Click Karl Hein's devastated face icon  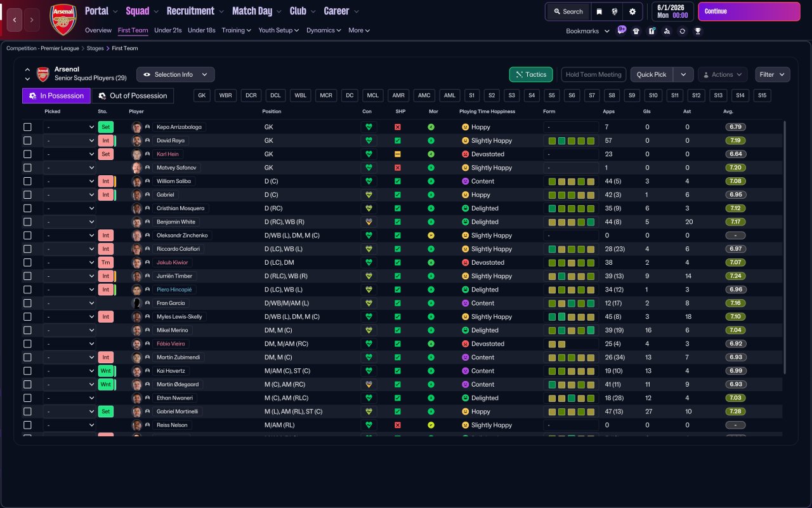pos(465,154)
